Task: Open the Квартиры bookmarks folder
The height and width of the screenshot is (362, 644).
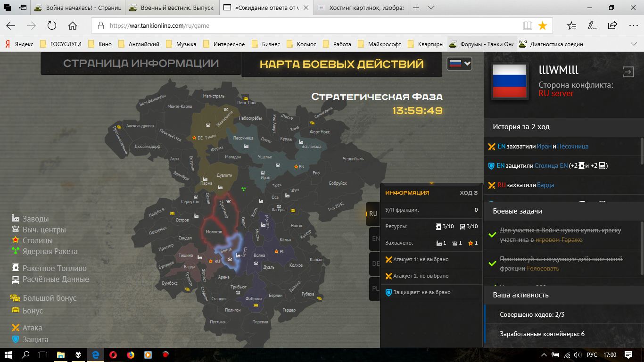Action: [425, 44]
